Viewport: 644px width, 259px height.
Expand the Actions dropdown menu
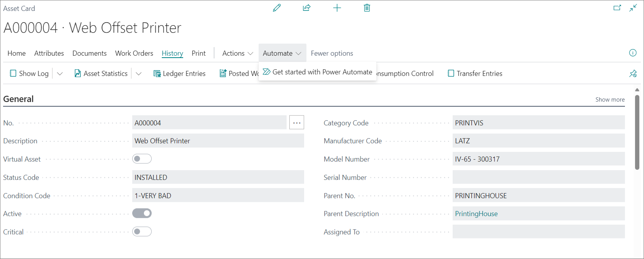point(238,53)
